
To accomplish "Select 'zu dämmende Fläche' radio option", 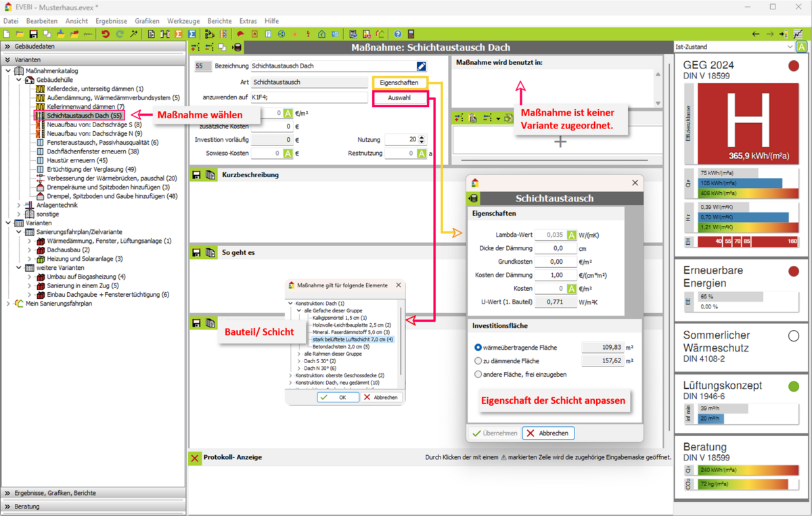I will (x=478, y=361).
